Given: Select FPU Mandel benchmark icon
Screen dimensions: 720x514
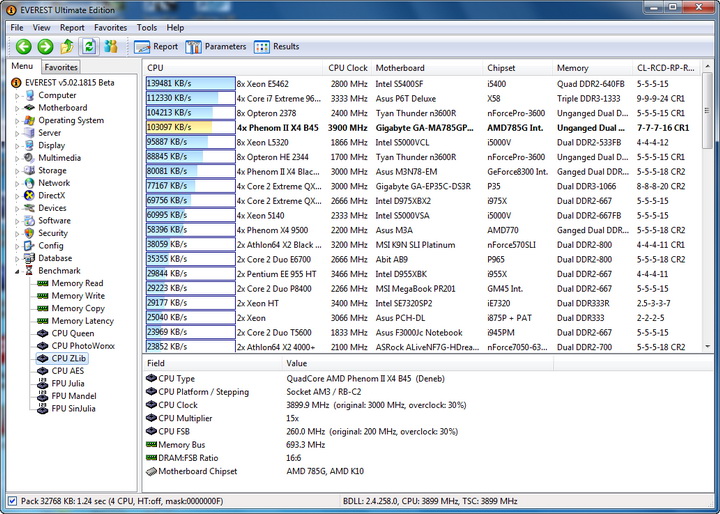Looking at the screenshot, I should (43, 395).
